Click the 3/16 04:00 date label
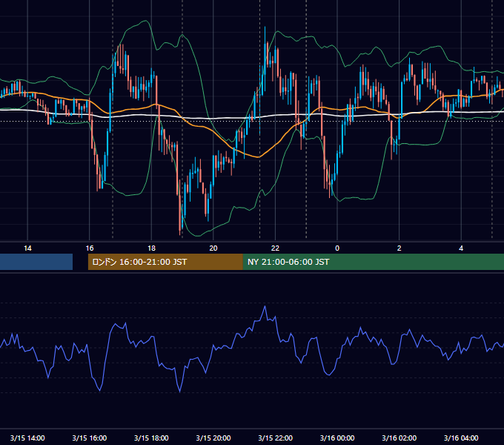Screen dimensions: 504x445 click(x=461, y=438)
